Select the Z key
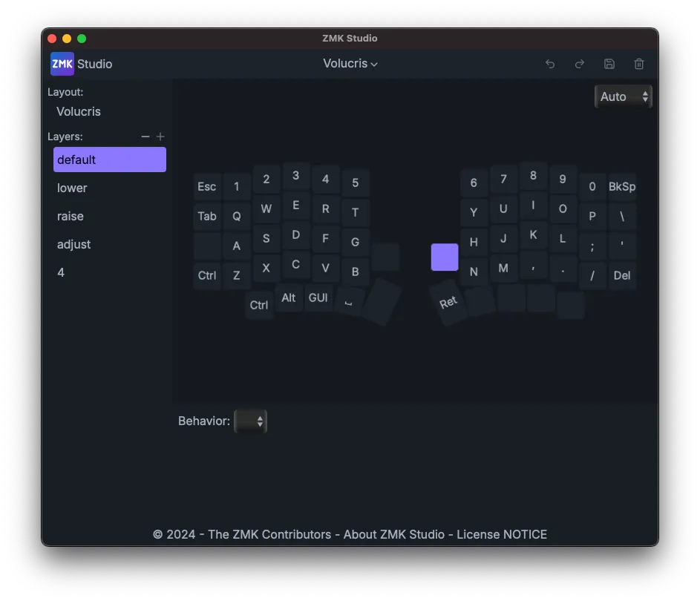The width and height of the screenshot is (700, 601). (237, 275)
